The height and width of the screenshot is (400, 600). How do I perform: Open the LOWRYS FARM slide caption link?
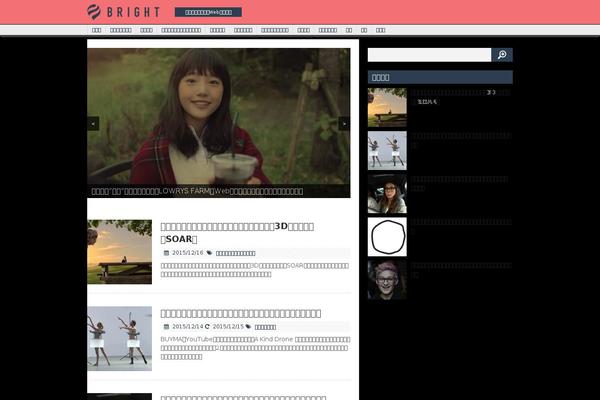click(x=197, y=191)
